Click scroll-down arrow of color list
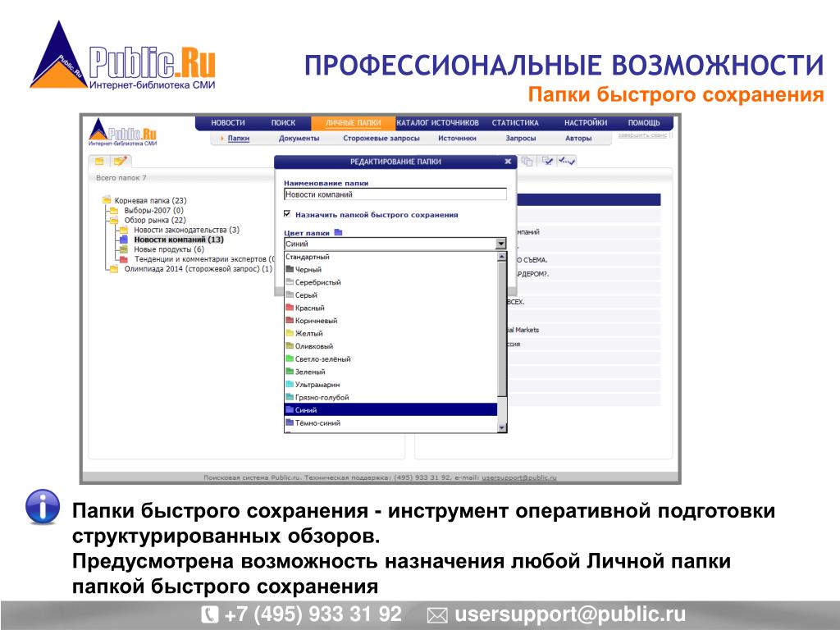The width and height of the screenshot is (840, 630). 502,427
